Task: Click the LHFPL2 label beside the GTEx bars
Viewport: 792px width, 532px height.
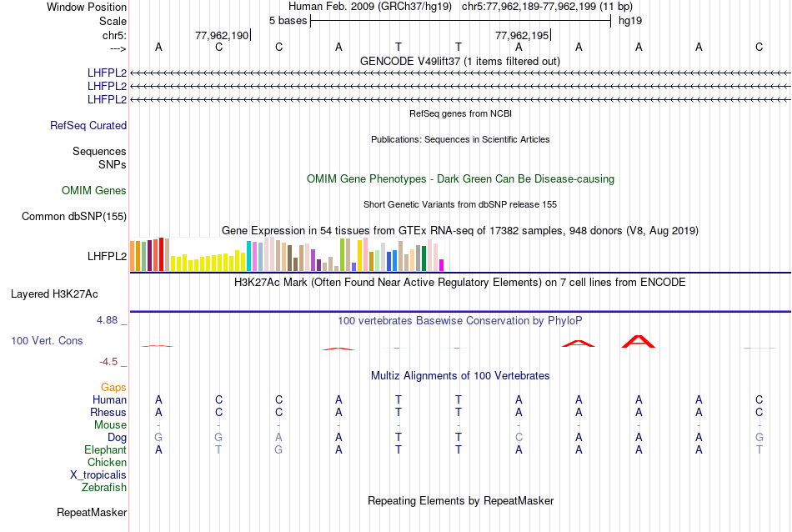Action: click(107, 256)
